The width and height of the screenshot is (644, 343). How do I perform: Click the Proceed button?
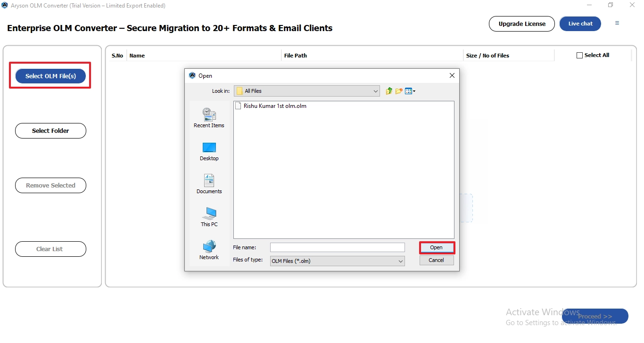click(x=595, y=316)
